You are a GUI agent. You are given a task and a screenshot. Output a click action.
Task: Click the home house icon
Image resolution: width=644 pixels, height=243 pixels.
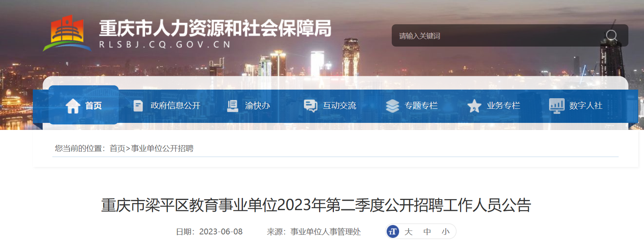click(73, 106)
